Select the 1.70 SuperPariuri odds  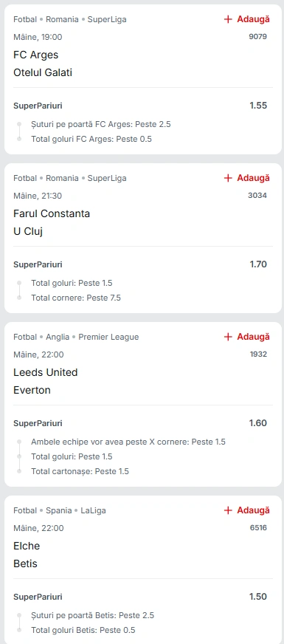[258, 264]
